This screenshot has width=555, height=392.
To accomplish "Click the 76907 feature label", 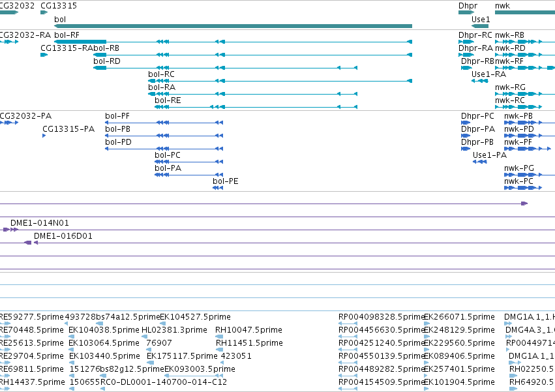I will tap(159, 343).
